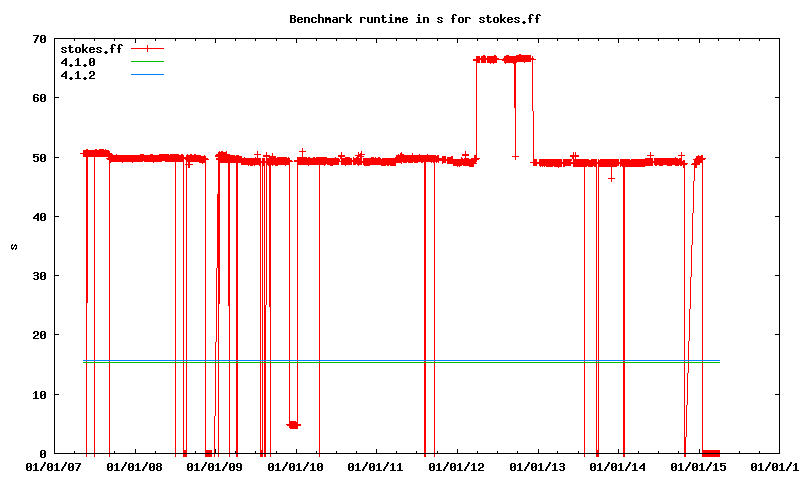Select the stokes.ff legend label
The image size is (800, 480).
[91, 49]
